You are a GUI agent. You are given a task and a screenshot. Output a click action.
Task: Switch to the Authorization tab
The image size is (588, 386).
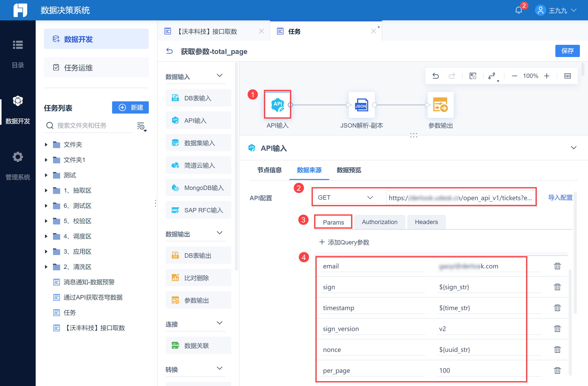(x=379, y=222)
